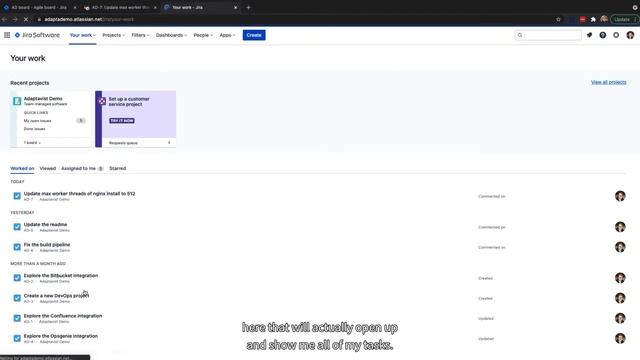Image resolution: width=640 pixels, height=360 pixels.
Task: Open the Help question mark icon
Action: tap(603, 35)
